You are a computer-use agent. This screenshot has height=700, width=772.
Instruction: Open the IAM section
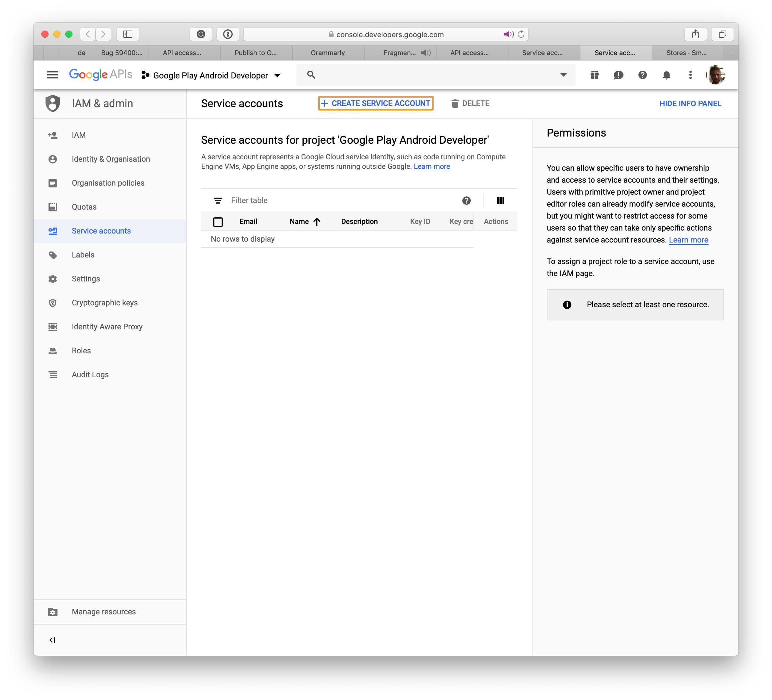[x=78, y=135]
